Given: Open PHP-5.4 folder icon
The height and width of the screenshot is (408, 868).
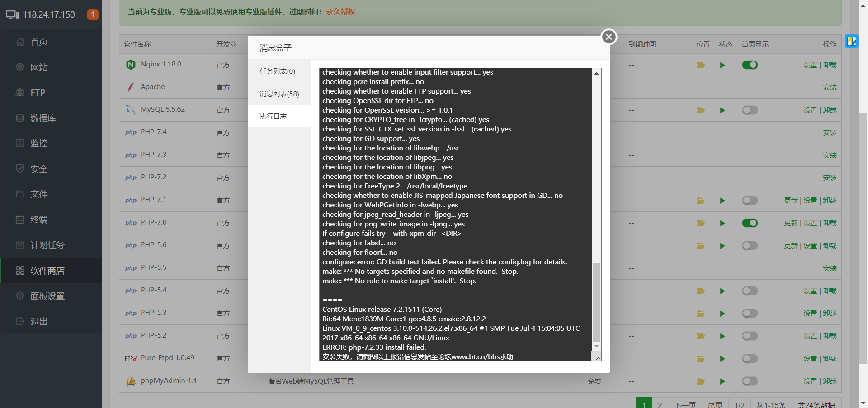Looking at the screenshot, I should click(701, 291).
